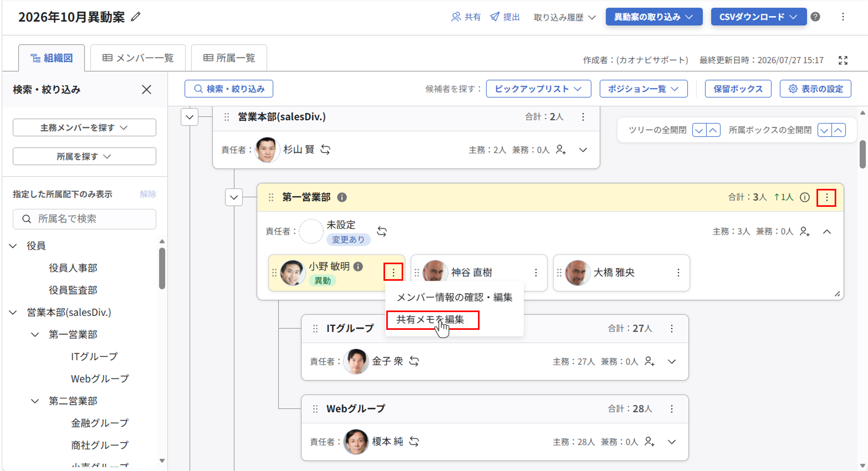Click swap responsible icon beside 未設定

click(382, 231)
